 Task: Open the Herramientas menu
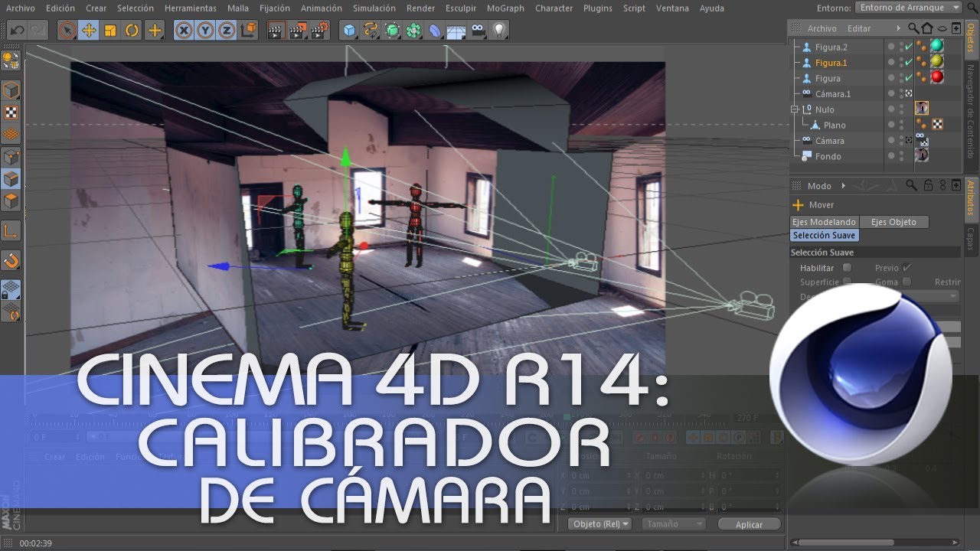pos(191,8)
